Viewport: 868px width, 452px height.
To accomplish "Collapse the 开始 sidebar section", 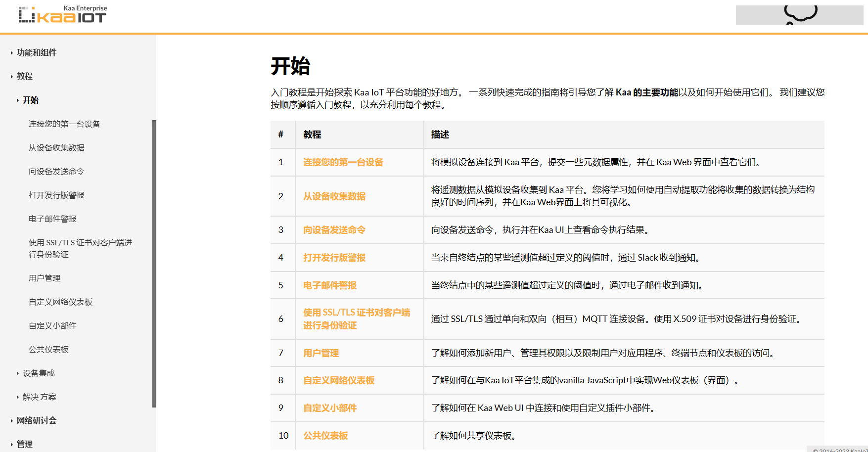I will [x=31, y=100].
